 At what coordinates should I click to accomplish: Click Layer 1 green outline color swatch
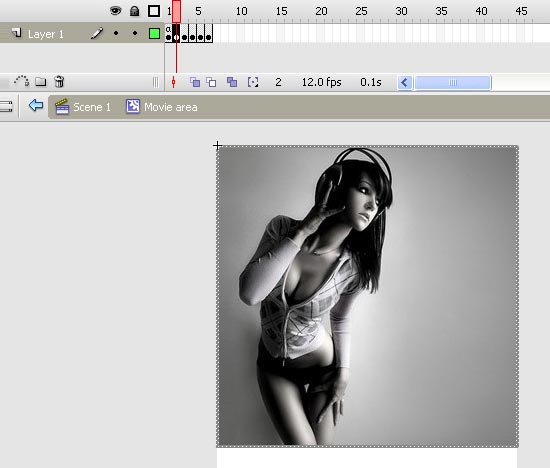point(154,34)
